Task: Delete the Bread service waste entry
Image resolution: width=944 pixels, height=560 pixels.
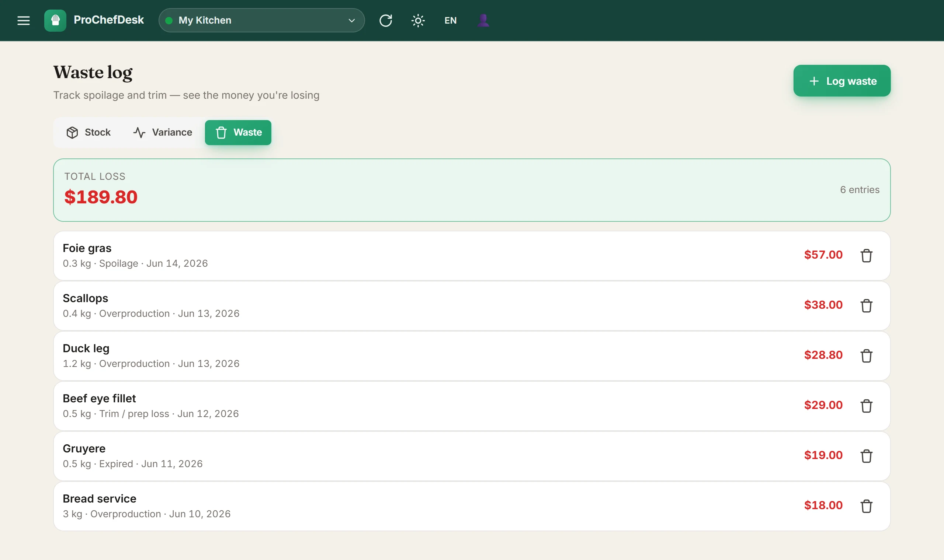Action: coord(866,506)
